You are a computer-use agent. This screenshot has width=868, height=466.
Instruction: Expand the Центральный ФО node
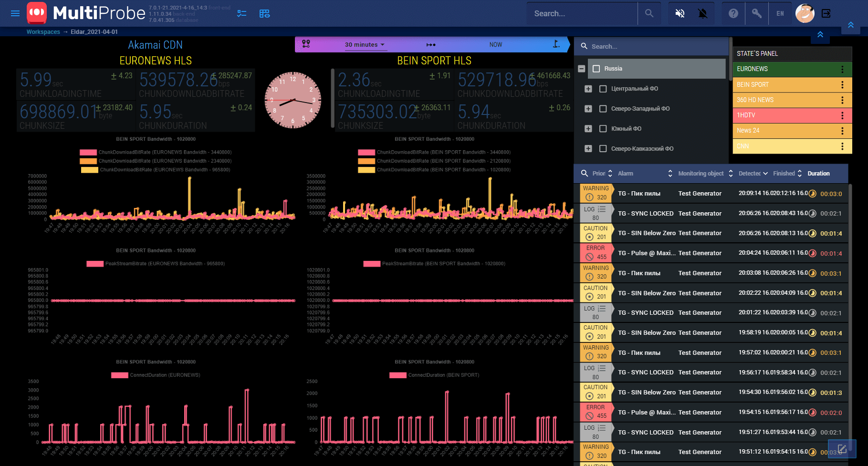pyautogui.click(x=588, y=89)
